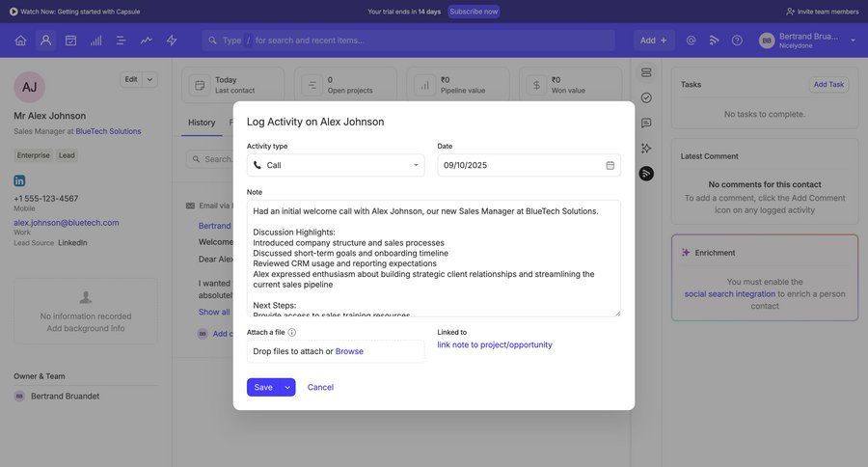868x467 pixels.
Task: Click the attach file info icon
Action: [292, 332]
